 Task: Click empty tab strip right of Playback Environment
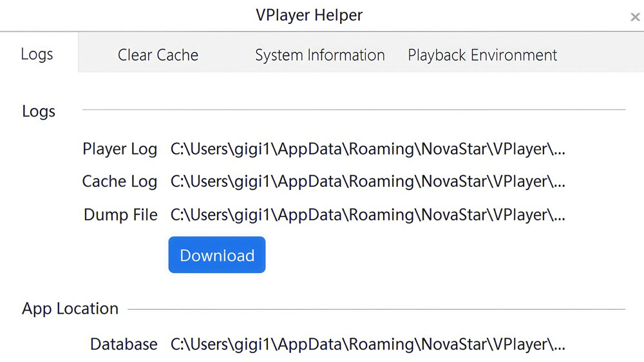[x=602, y=55]
